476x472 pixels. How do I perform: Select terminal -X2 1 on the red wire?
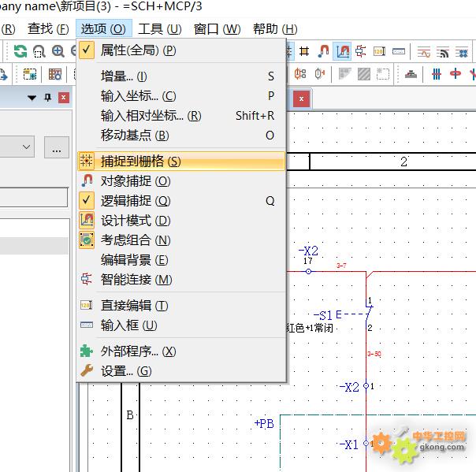point(366,386)
